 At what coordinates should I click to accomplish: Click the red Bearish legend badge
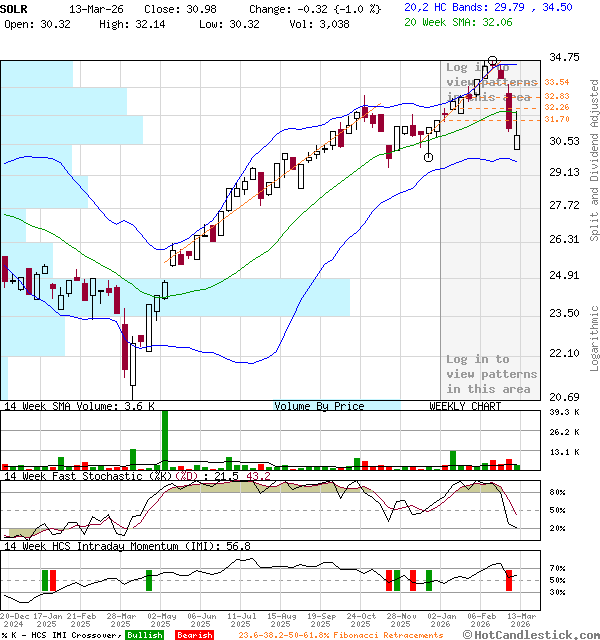click(x=194, y=634)
